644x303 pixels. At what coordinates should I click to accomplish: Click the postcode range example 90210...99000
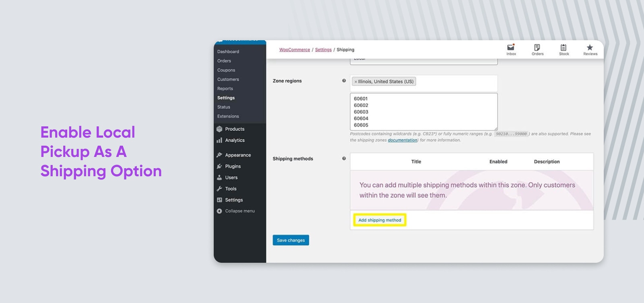point(511,134)
